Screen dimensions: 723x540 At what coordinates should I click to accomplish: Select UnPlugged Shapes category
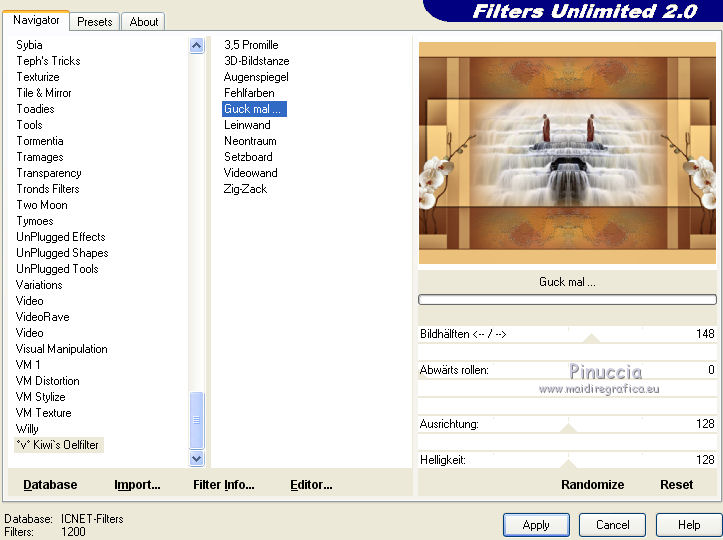[x=62, y=253]
